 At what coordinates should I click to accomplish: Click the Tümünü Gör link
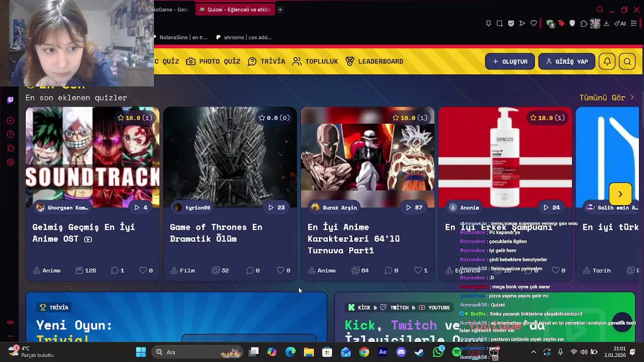[x=607, y=98]
